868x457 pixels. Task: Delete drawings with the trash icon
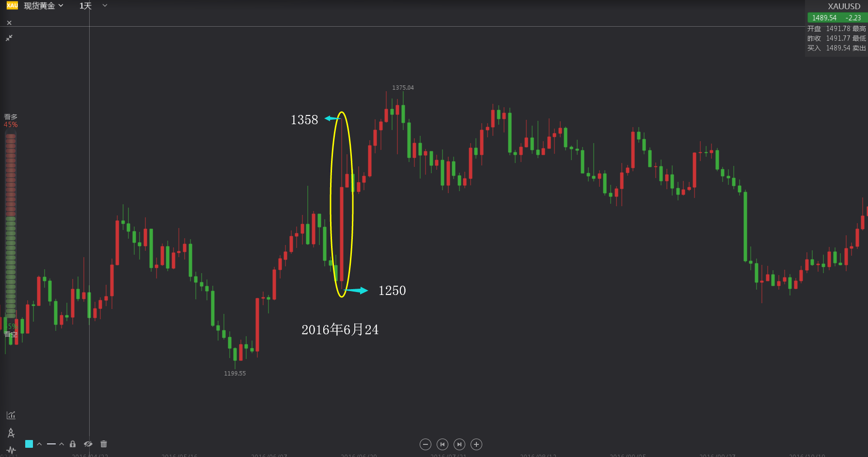(x=104, y=444)
